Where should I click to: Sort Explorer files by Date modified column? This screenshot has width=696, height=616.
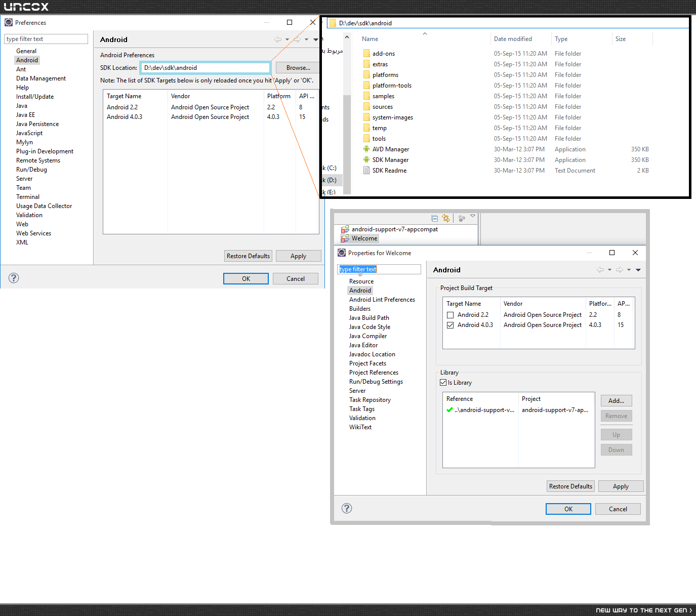pos(513,39)
